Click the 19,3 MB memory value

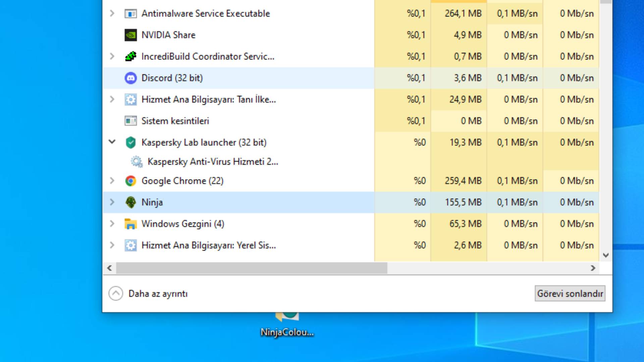pos(466,142)
